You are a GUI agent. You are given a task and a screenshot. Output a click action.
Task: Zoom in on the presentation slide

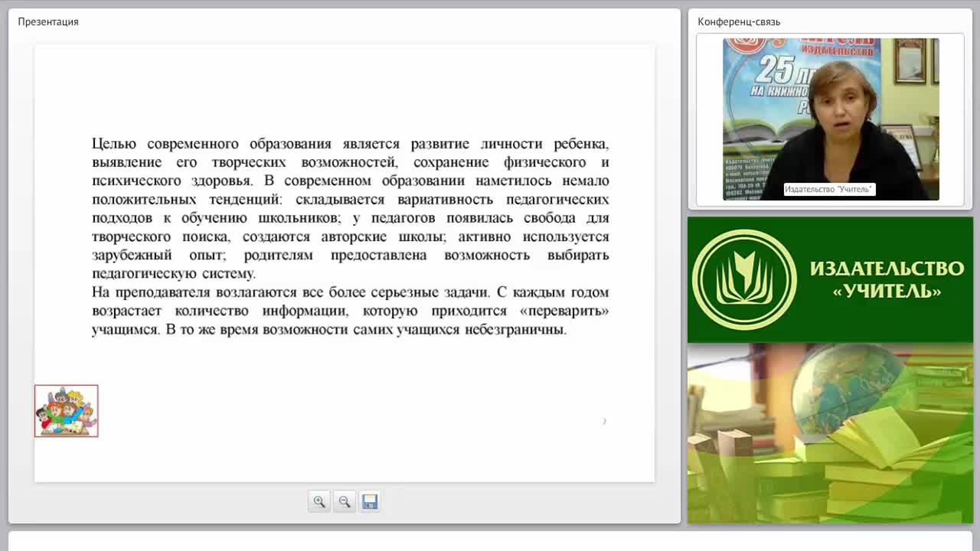coord(319,502)
